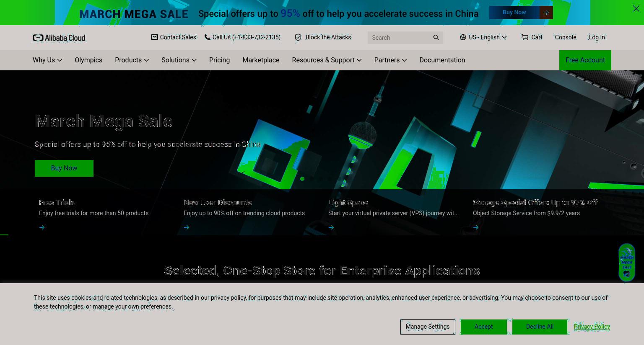Click the New User Discounts heading
The width and height of the screenshot is (644, 345).
[x=218, y=203]
